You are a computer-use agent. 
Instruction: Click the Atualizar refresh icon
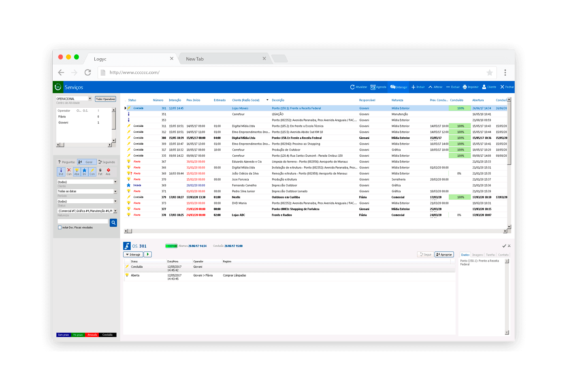352,87
